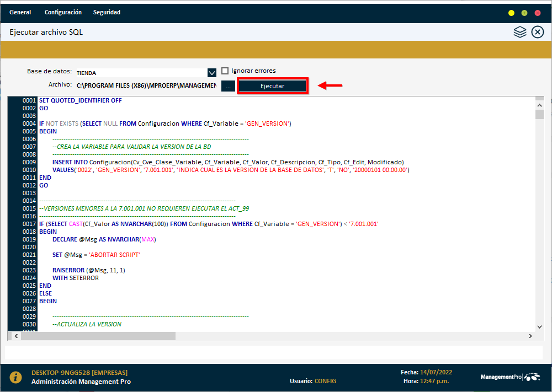Select the Seguridad menu item

click(x=107, y=12)
